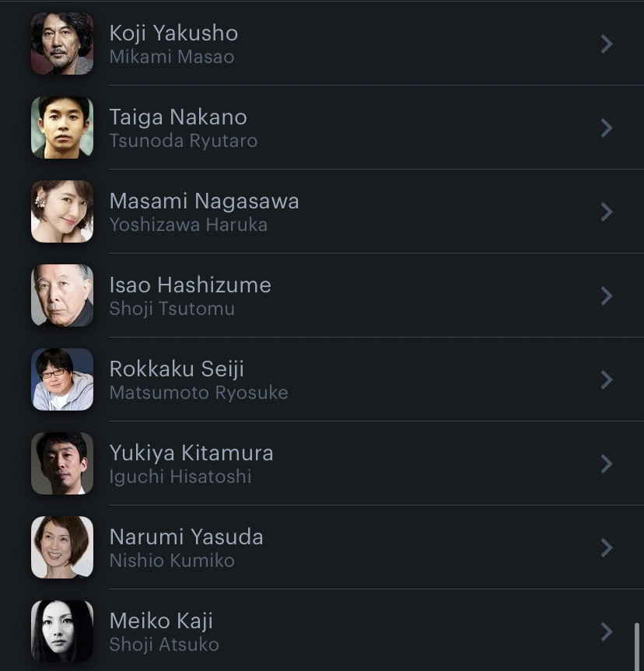Open Masami Nagasawa details via chevron

point(607,212)
